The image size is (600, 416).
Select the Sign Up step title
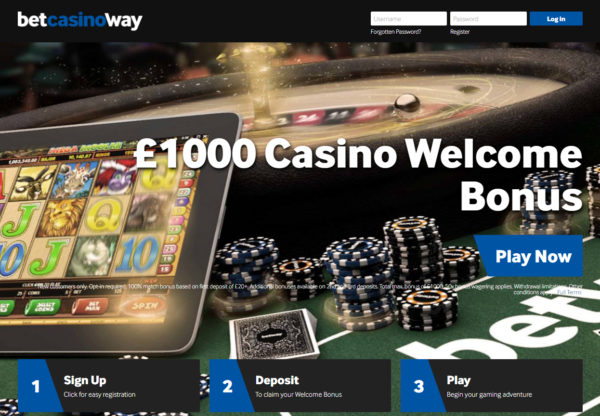pyautogui.click(x=85, y=380)
